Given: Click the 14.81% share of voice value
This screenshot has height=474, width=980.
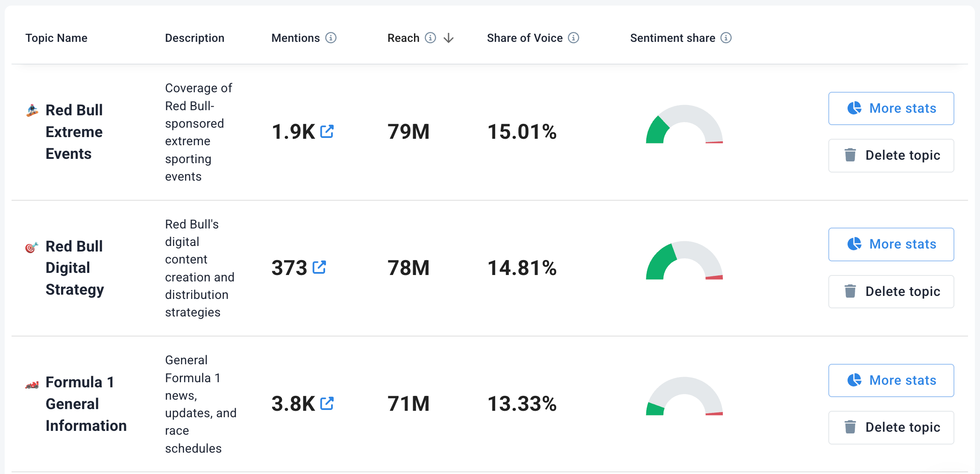Looking at the screenshot, I should (522, 268).
